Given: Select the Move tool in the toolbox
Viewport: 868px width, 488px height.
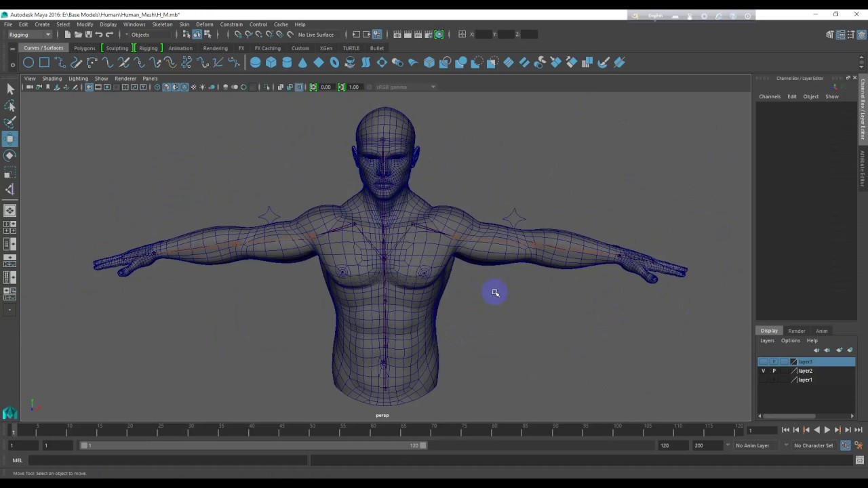Looking at the screenshot, I should click(x=10, y=139).
